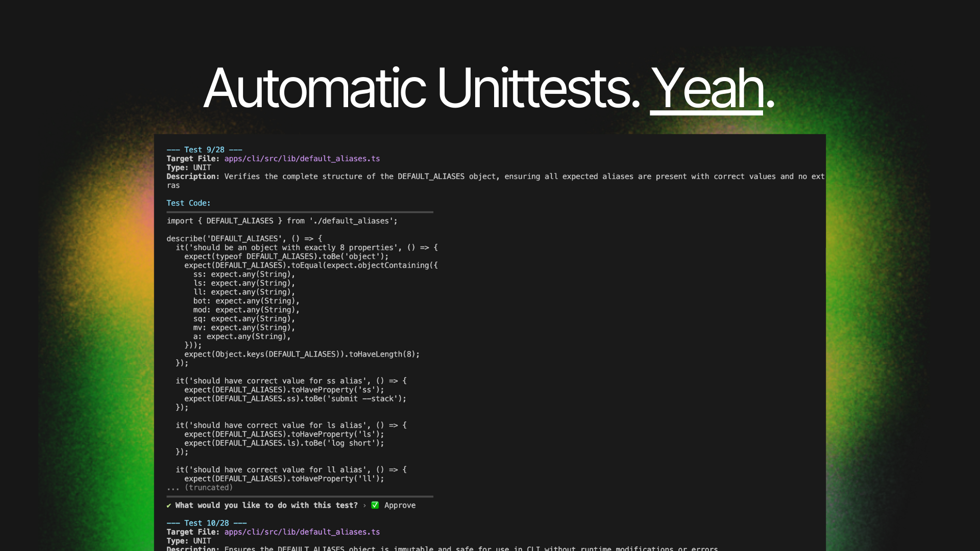Open the underlined Yeah link in heading
This screenshot has height=551, width=980.
tap(706, 89)
